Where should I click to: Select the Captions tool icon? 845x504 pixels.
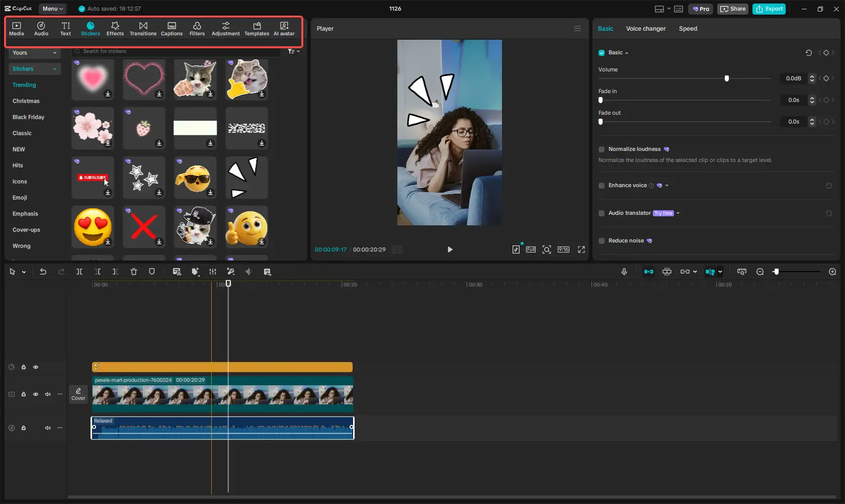(x=172, y=29)
